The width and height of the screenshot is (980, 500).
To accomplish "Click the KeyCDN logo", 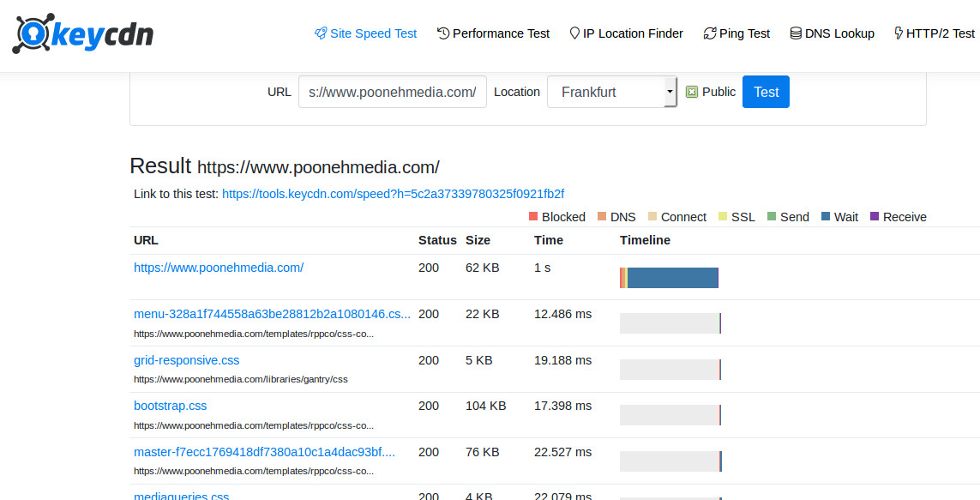I will pos(82,33).
